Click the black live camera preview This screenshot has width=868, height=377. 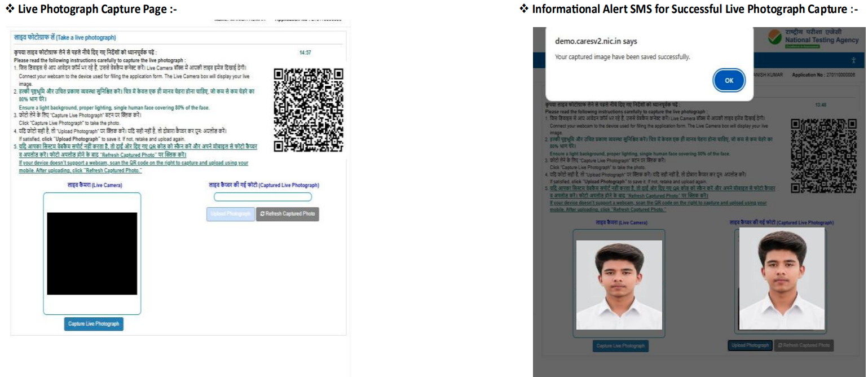(92, 253)
